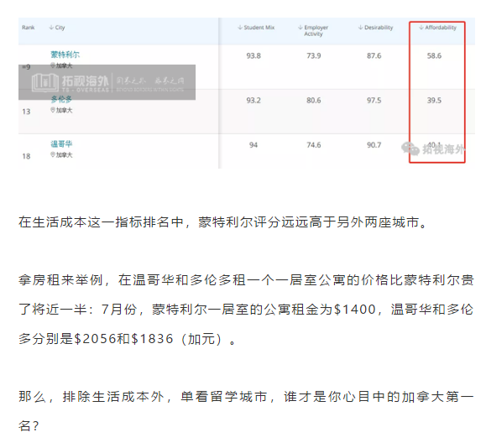
Task: Open the 温哥华 city link
Action: click(61, 143)
